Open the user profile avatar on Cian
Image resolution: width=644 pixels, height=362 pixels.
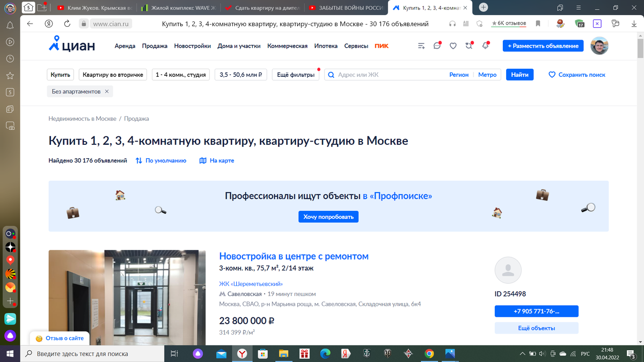point(599,46)
